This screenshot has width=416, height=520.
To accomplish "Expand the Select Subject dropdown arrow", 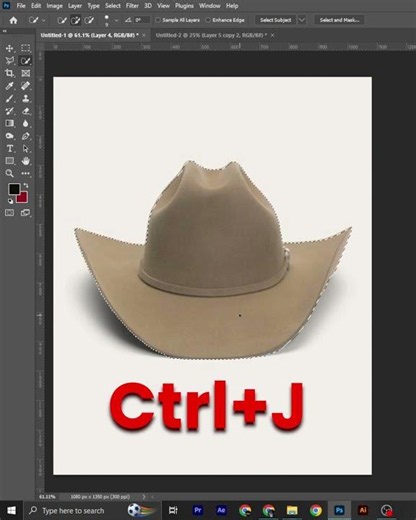I will click(x=302, y=20).
